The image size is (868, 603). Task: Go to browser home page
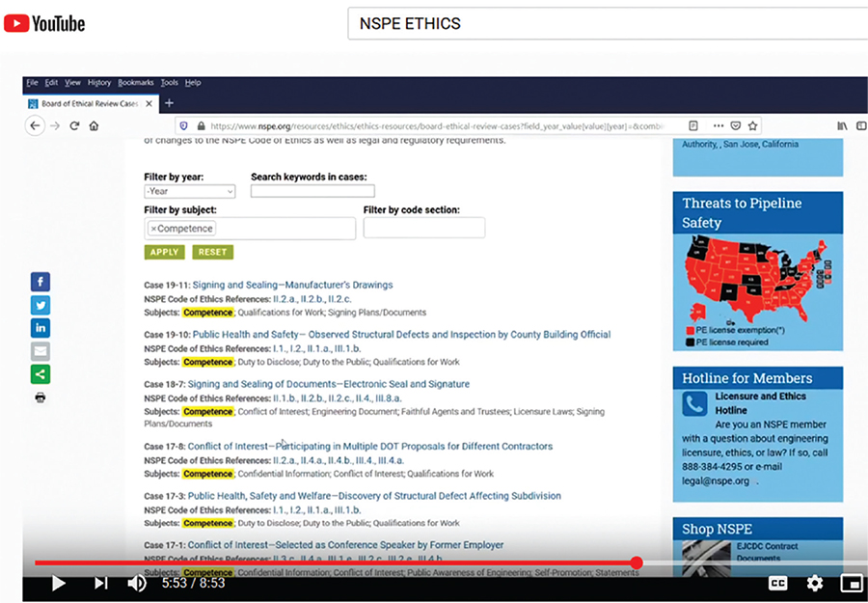tap(94, 125)
